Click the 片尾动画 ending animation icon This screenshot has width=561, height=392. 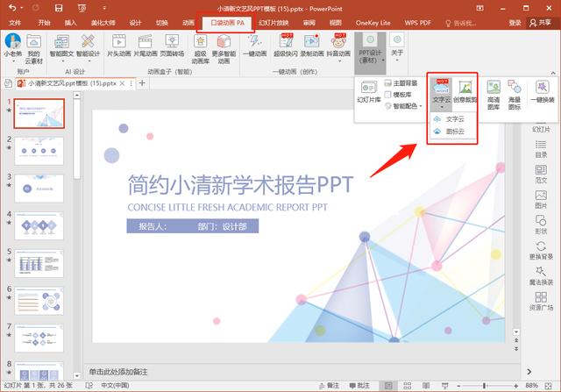(x=146, y=46)
